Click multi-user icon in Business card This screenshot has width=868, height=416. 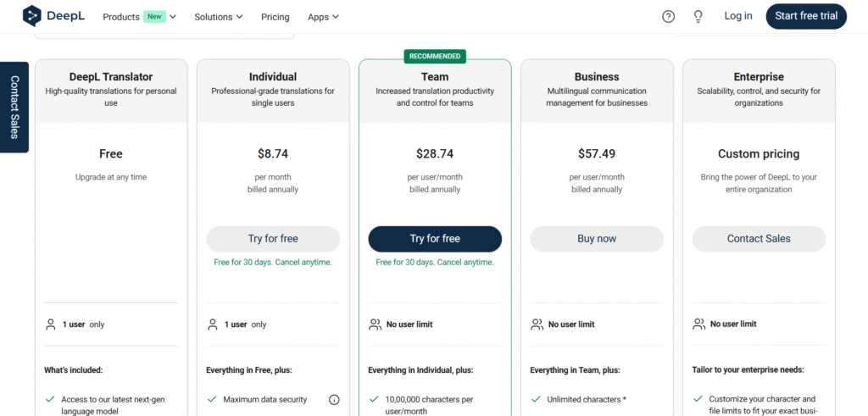pos(537,324)
